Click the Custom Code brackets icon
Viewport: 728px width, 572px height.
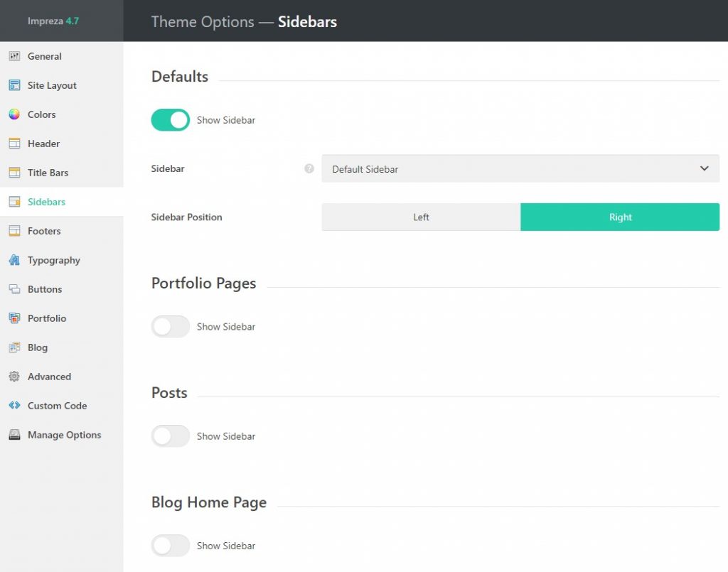[14, 406]
